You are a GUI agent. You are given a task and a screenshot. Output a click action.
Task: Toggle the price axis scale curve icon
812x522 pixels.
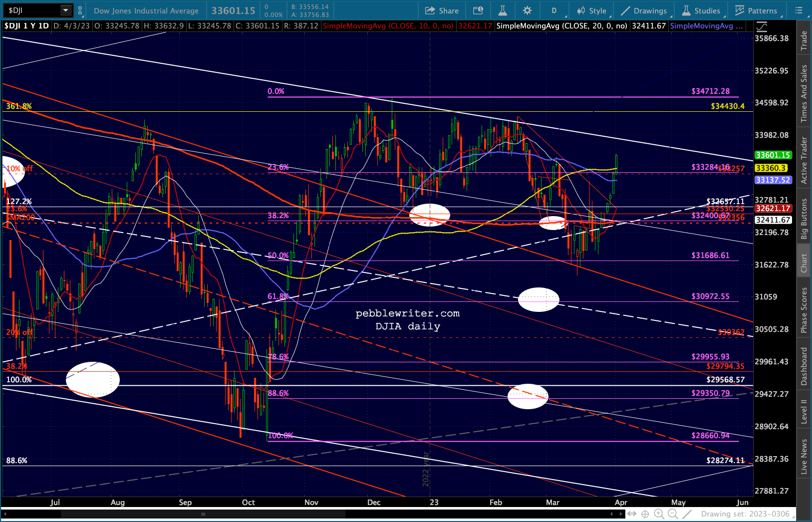click(762, 27)
